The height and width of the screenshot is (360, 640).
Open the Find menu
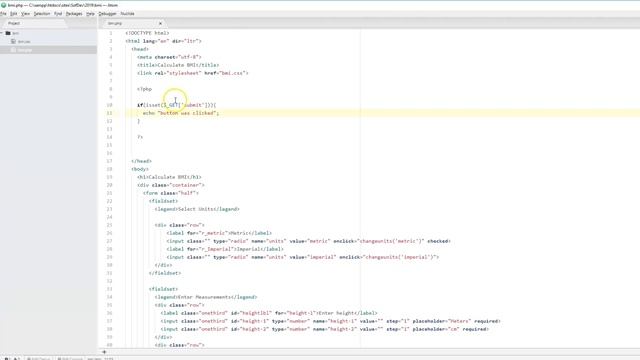point(58,13)
